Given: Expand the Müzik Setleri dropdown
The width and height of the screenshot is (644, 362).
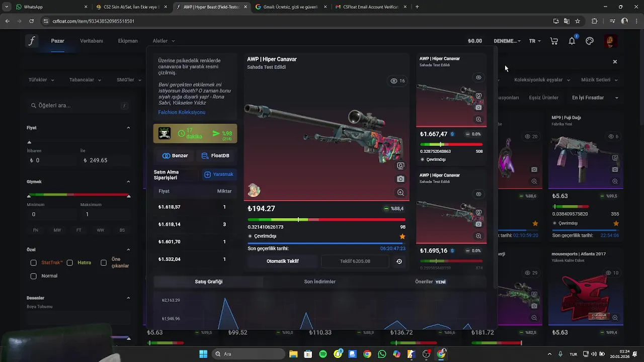Looking at the screenshot, I should coord(599,80).
